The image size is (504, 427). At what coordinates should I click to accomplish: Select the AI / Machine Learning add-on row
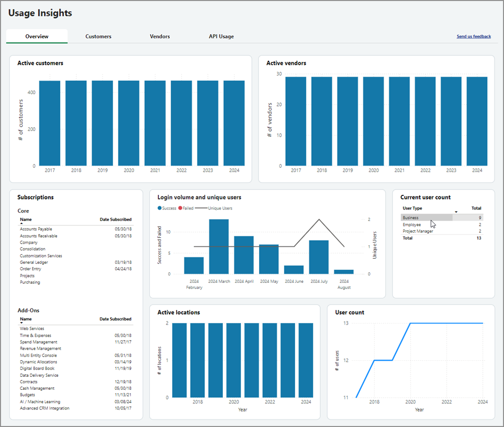[x=40, y=402]
